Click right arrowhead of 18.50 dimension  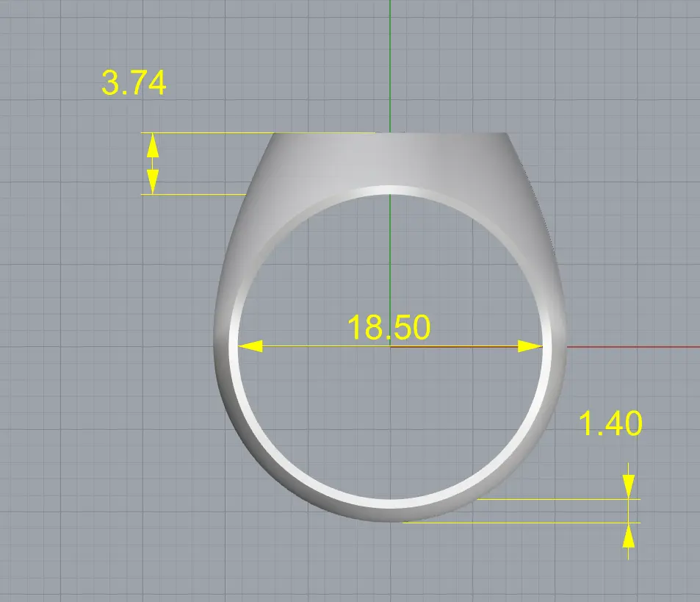click(530, 346)
